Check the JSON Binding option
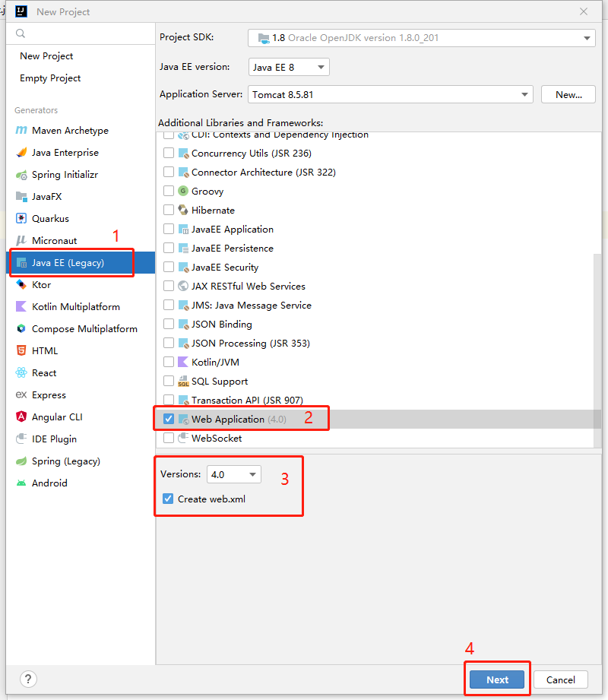The image size is (608, 700). coord(169,324)
